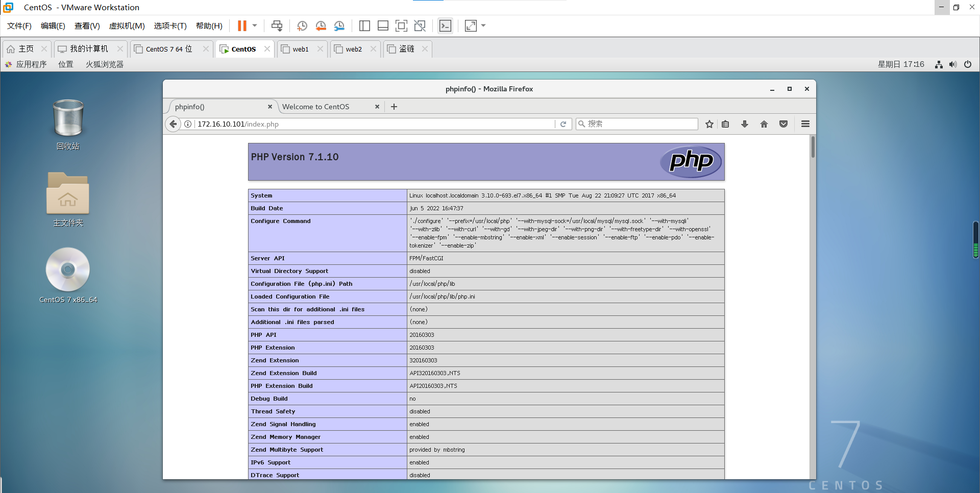Open the 虚拟机(M) menu
The height and width of the screenshot is (493, 980).
127,26
